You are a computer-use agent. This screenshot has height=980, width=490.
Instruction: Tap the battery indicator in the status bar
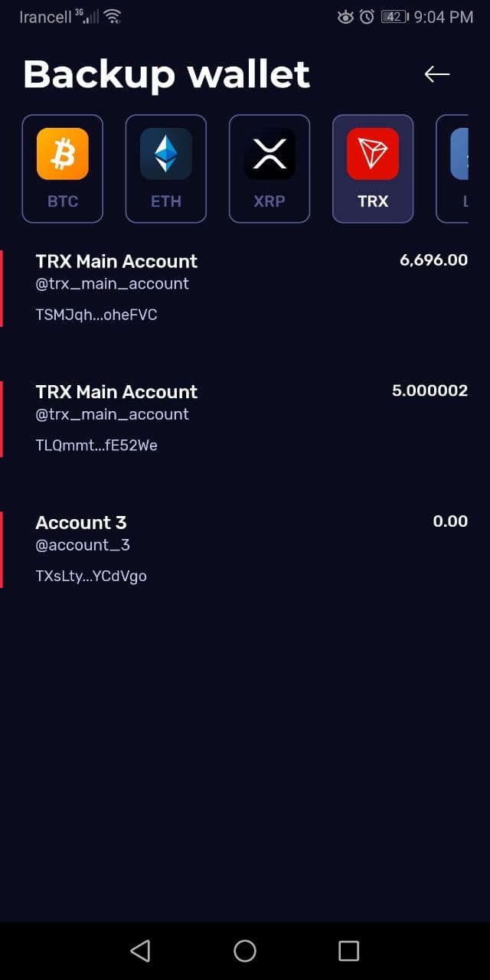(393, 16)
